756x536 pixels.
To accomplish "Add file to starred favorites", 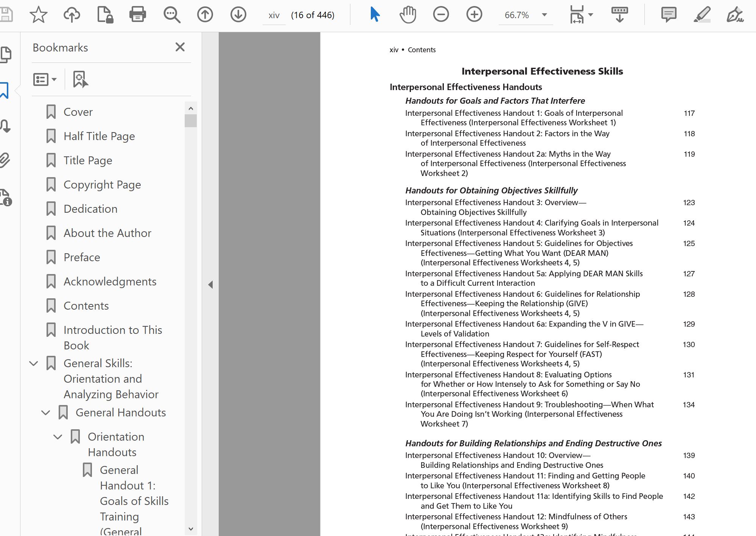I will tap(38, 15).
